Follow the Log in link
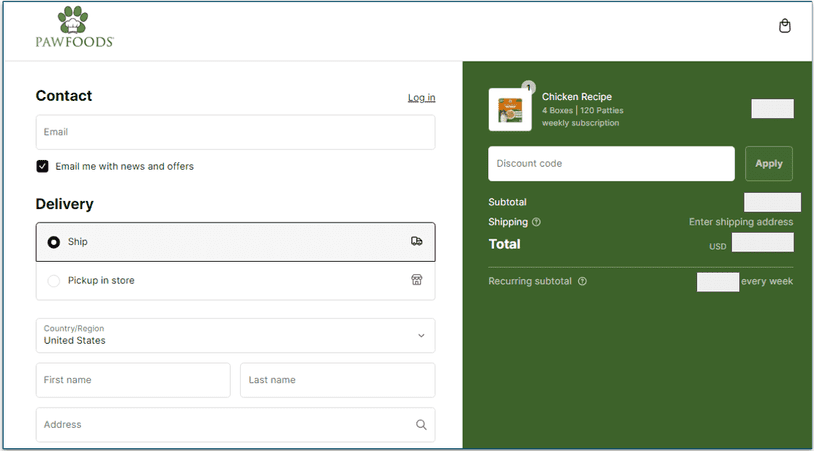Image resolution: width=814 pixels, height=451 pixels. point(422,98)
